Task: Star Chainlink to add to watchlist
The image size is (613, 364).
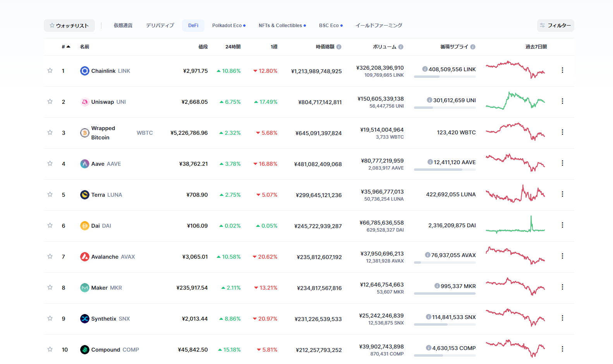Action: pyautogui.click(x=50, y=70)
